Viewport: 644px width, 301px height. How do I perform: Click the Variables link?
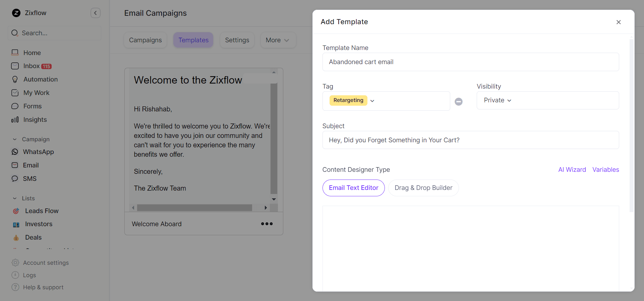605,170
